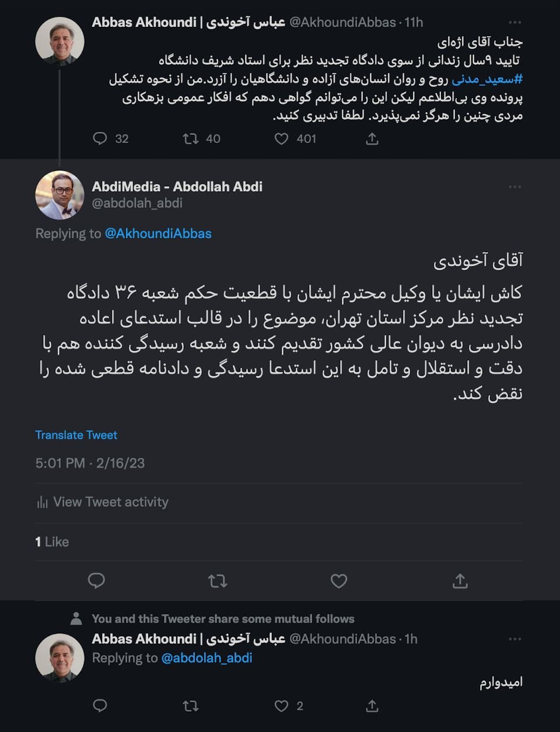Like the top tweet with 401 likes
This screenshot has height=732, width=560.
click(x=282, y=138)
